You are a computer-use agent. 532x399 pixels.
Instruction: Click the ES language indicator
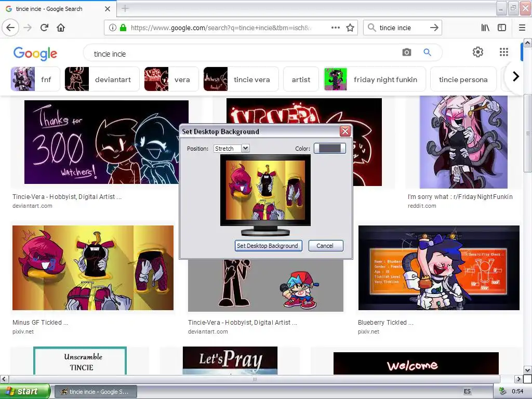click(467, 391)
